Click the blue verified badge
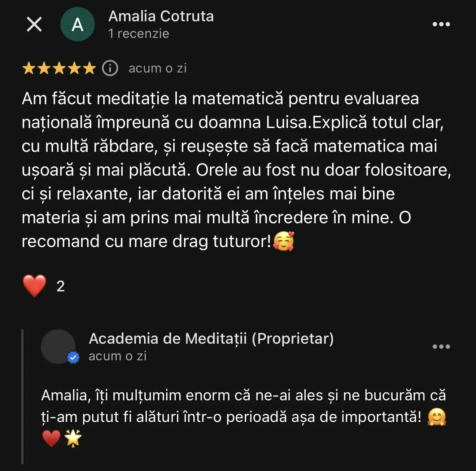 tap(73, 357)
